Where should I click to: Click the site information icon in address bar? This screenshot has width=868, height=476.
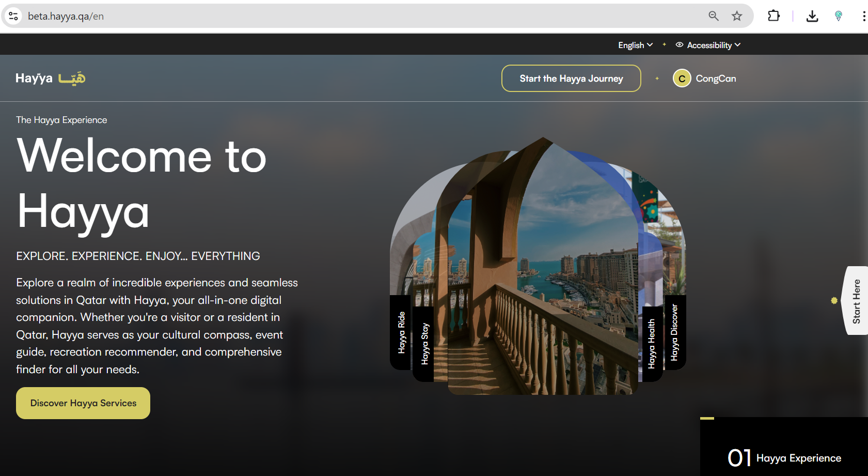click(13, 16)
